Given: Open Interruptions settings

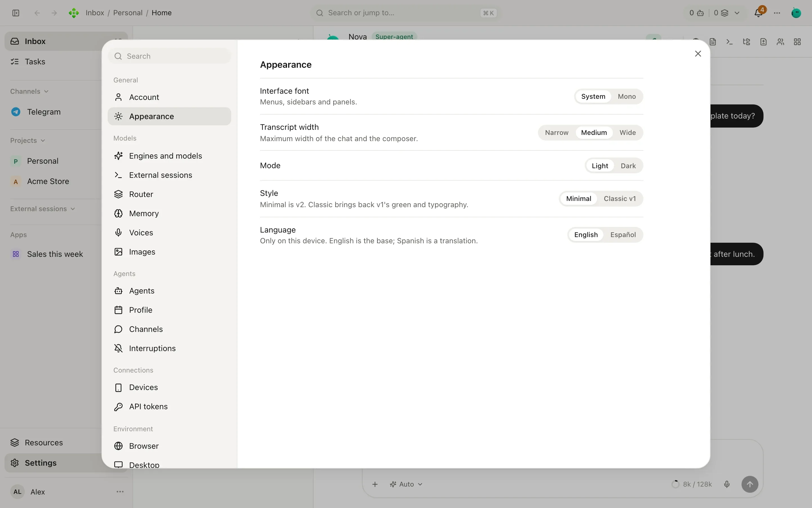Looking at the screenshot, I should [x=169, y=349].
